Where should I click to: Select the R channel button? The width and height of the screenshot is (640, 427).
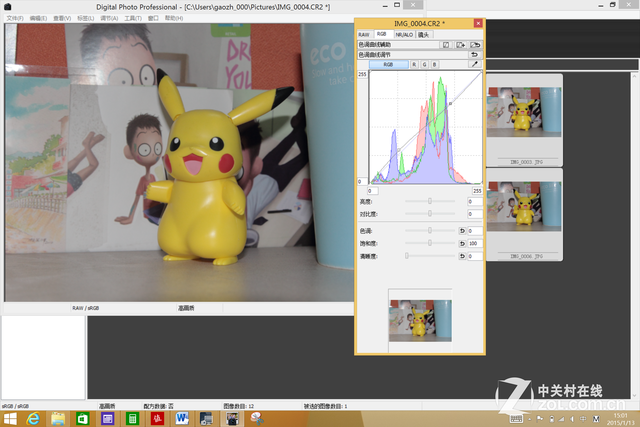click(x=414, y=64)
